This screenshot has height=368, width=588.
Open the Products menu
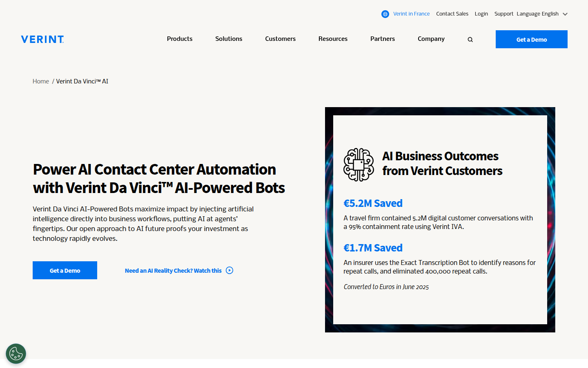coord(180,39)
